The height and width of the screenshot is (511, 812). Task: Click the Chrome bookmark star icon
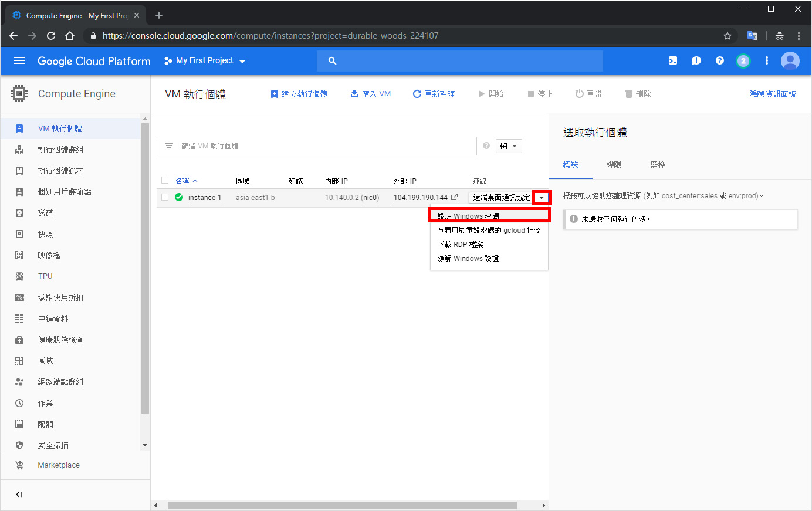(728, 36)
